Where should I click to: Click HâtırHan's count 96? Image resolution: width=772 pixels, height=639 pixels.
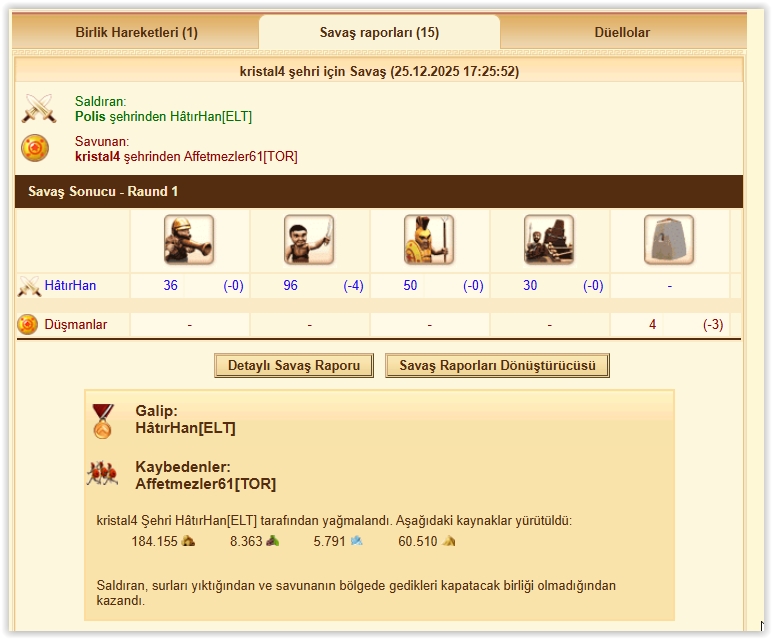click(290, 286)
